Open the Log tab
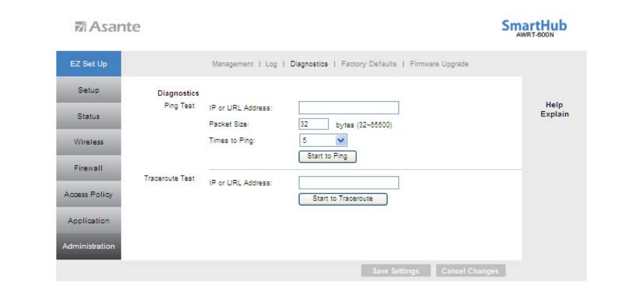The height and width of the screenshot is (303, 644). coord(271,64)
